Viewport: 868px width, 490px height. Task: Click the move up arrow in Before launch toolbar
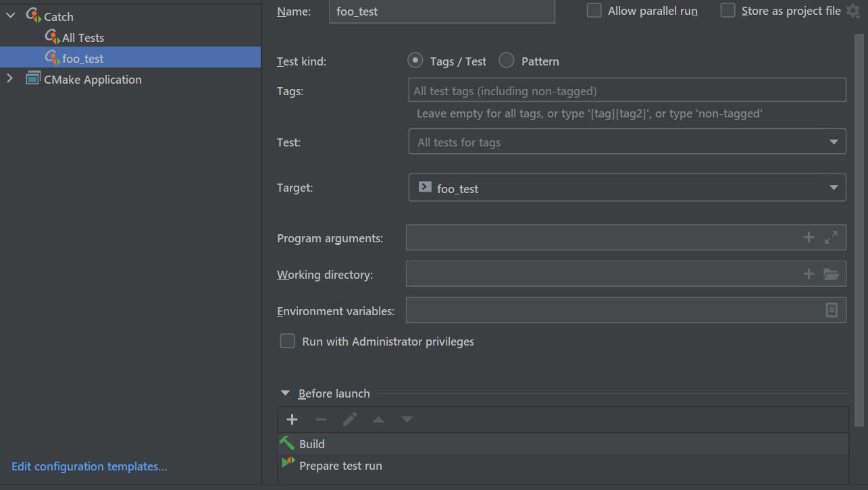click(378, 420)
